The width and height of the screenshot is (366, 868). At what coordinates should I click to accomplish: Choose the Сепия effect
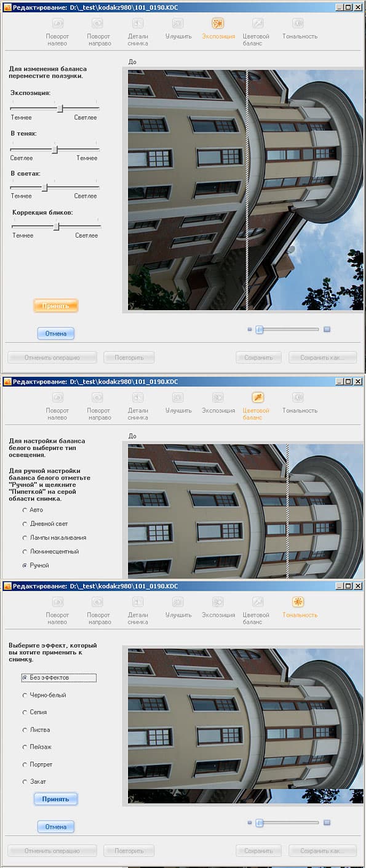[25, 713]
